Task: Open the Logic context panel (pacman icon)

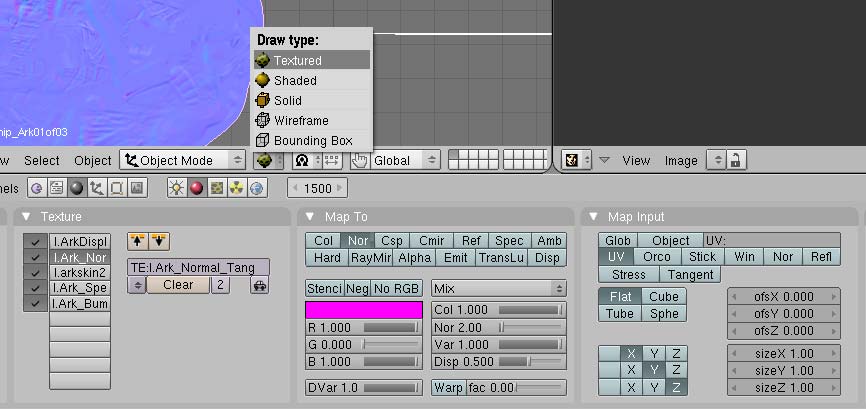Action: [36, 188]
